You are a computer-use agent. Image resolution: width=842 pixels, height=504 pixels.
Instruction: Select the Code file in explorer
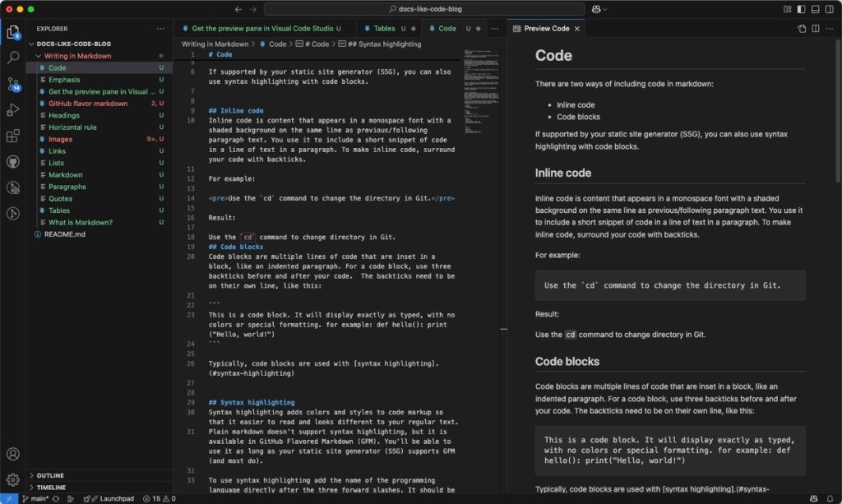(99, 67)
